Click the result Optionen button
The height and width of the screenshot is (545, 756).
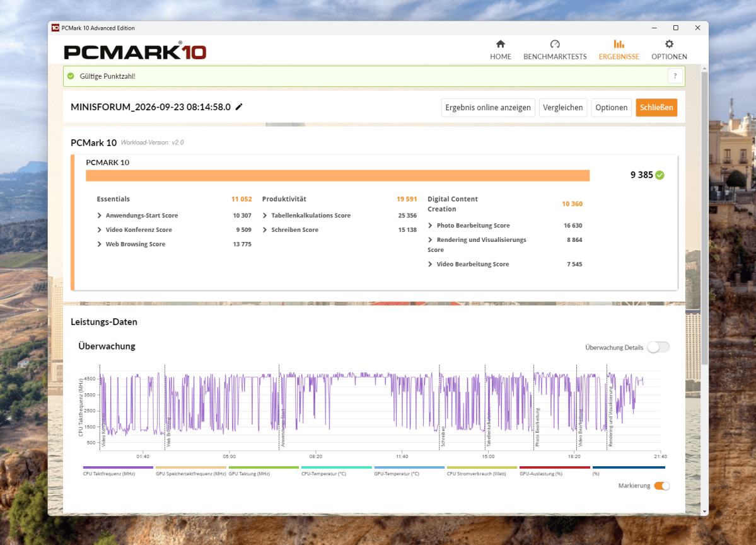[x=612, y=108]
